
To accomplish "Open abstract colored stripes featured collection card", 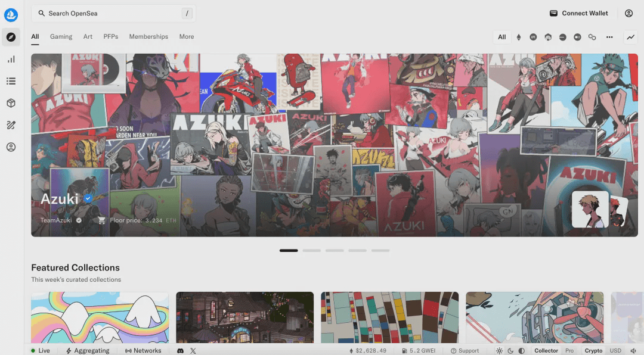I will 390,317.
